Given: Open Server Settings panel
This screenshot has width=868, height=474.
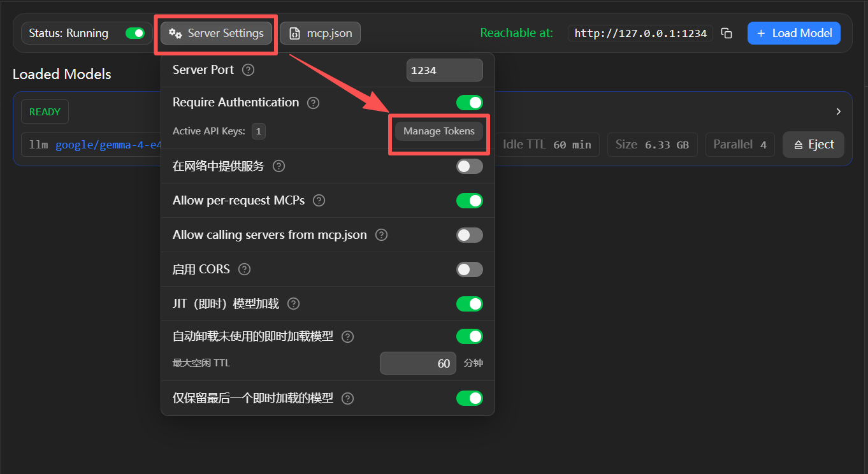Looking at the screenshot, I should [x=216, y=33].
